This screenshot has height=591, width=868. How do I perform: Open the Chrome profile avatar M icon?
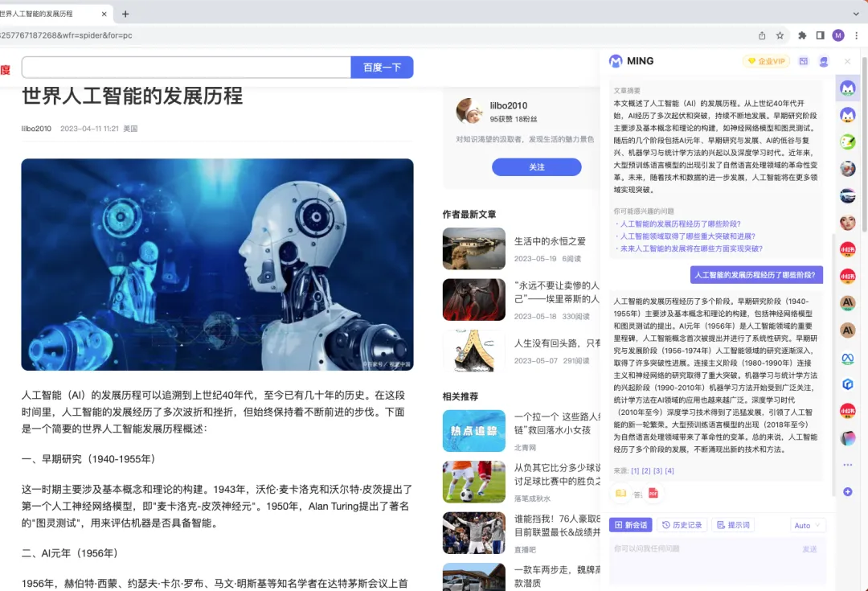(837, 35)
